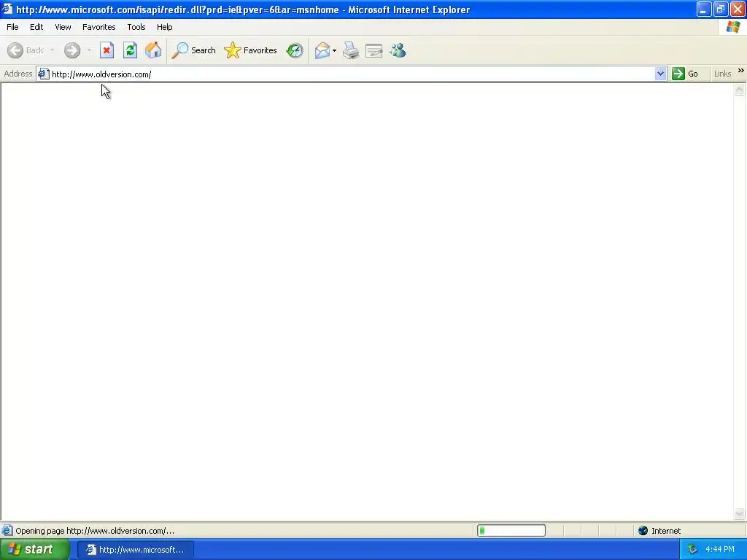Minimize the Internet Explorer window
This screenshot has width=747, height=560.
coord(704,9)
